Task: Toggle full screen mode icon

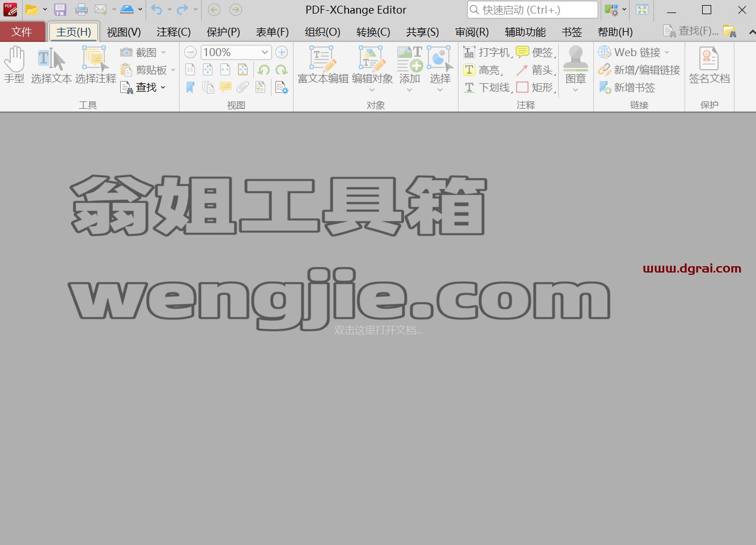Action: (642, 10)
